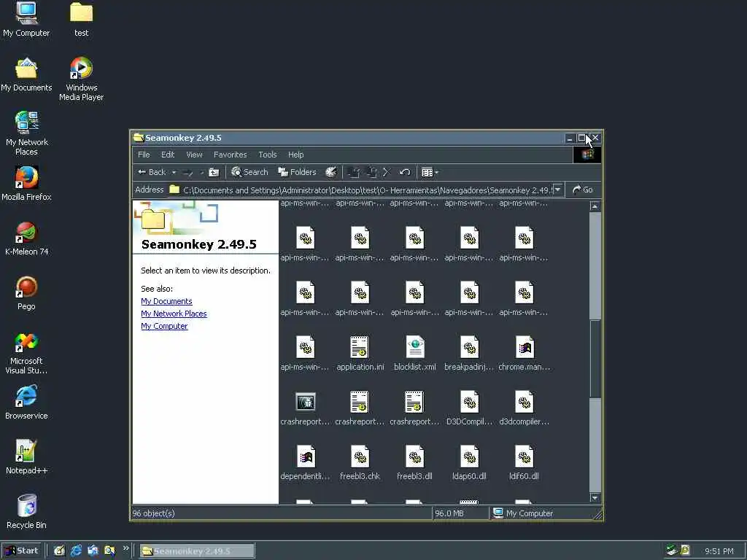Click the My Computer zone in status bar

523,513
